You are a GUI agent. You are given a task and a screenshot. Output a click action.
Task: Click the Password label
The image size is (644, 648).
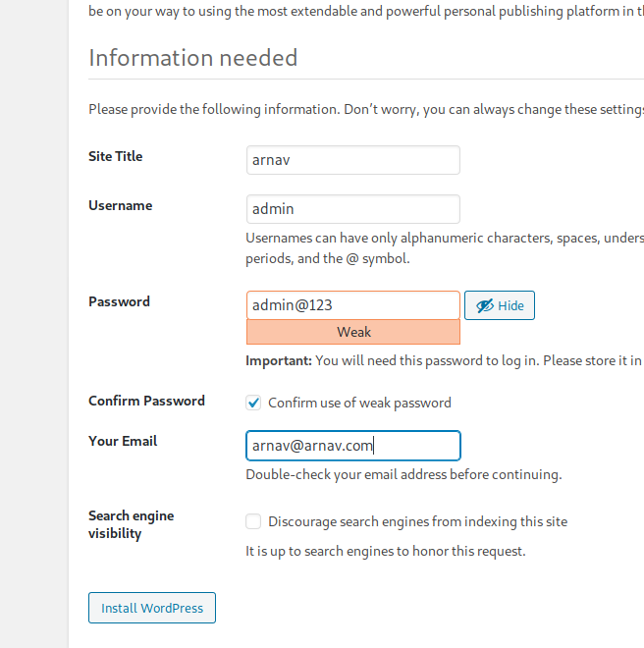119,301
